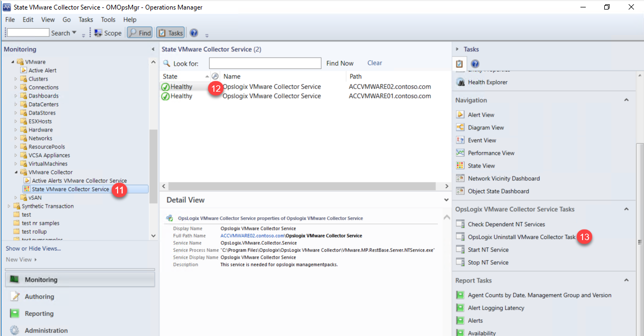
Task: Run the Stop NT Service task
Action: [x=488, y=262]
